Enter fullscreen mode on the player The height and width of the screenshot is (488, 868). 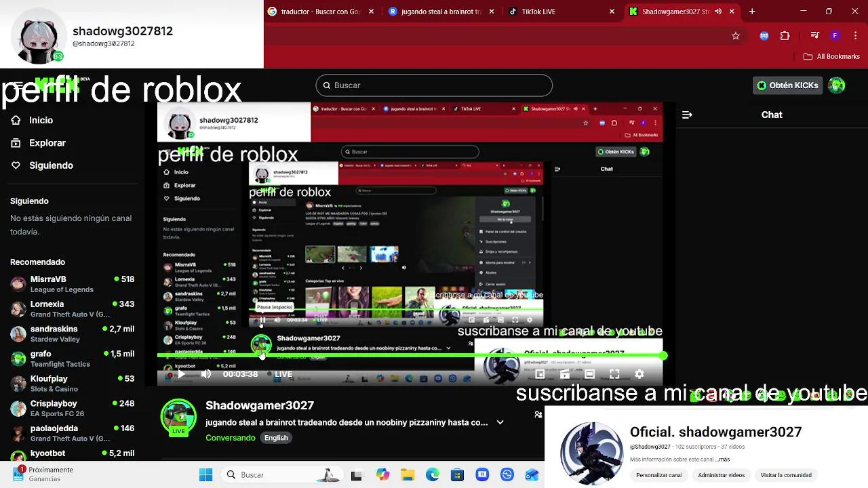pyautogui.click(x=614, y=374)
